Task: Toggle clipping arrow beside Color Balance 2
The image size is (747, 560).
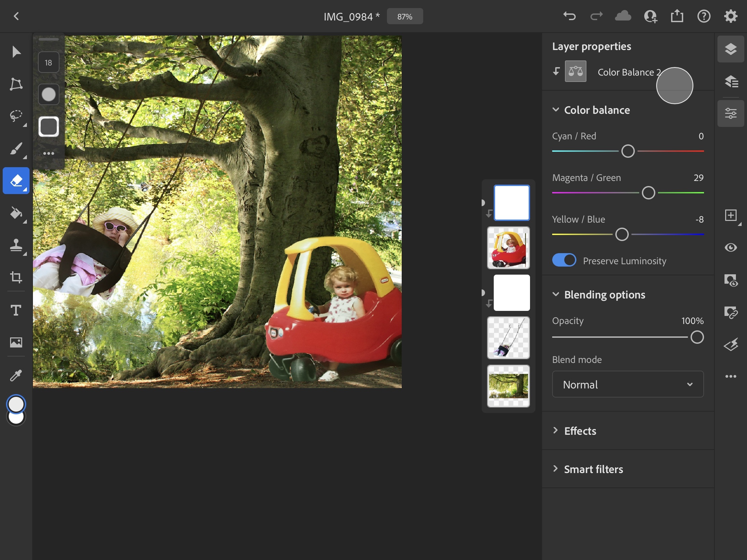Action: (556, 71)
